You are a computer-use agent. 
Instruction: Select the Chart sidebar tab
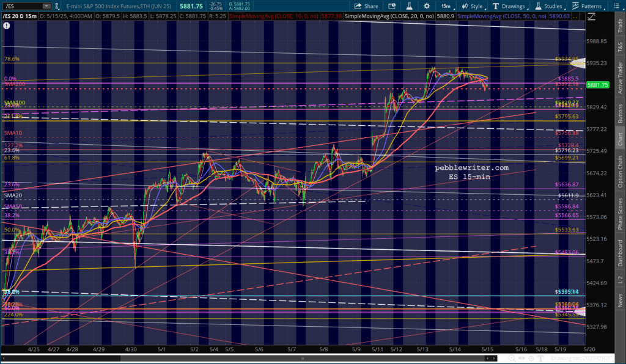(620, 139)
